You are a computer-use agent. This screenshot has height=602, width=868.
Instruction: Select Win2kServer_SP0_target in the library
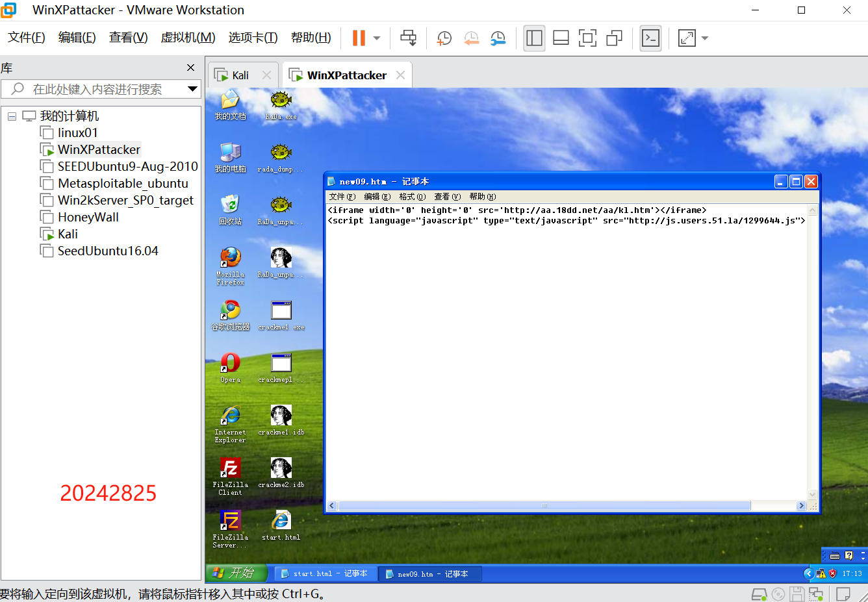pos(125,200)
